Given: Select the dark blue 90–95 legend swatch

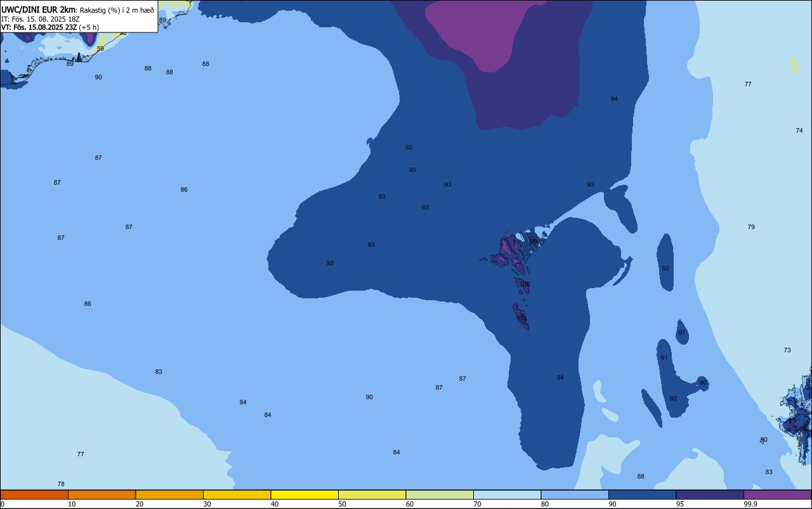Looking at the screenshot, I should [x=642, y=494].
